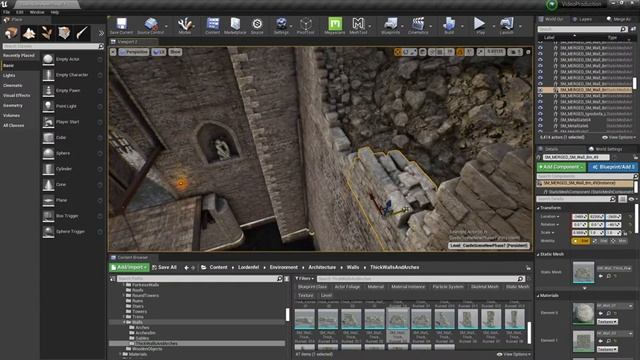Select the Paint mode brush icon

[x=82, y=33]
